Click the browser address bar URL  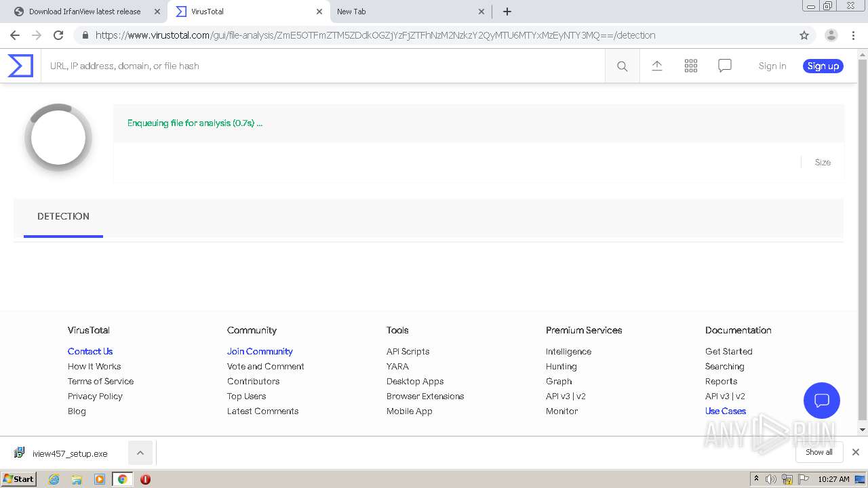(x=375, y=35)
